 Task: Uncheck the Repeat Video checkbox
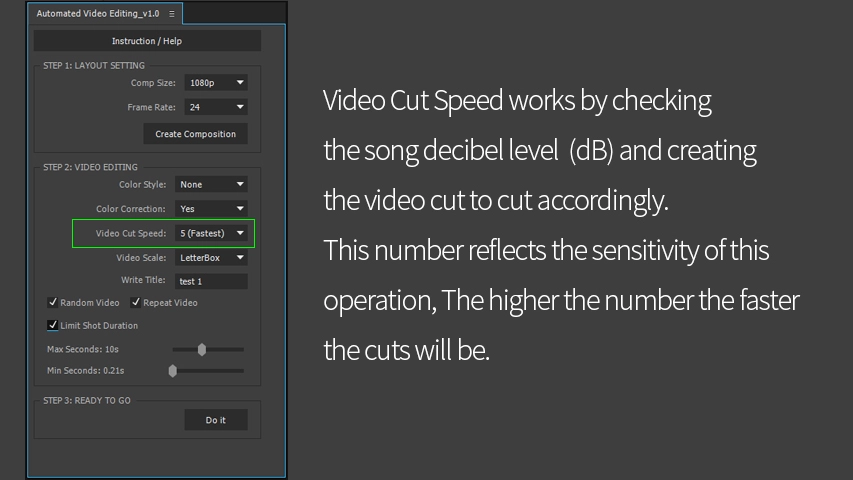coord(136,302)
